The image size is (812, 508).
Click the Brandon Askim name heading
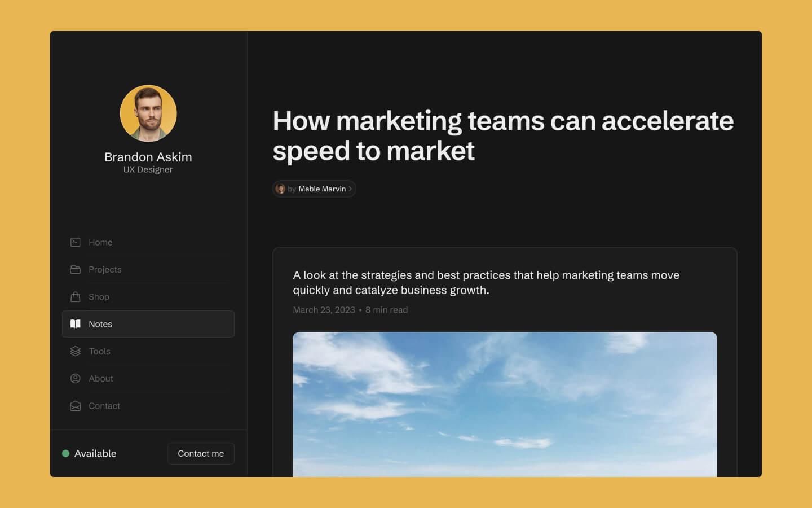point(148,157)
